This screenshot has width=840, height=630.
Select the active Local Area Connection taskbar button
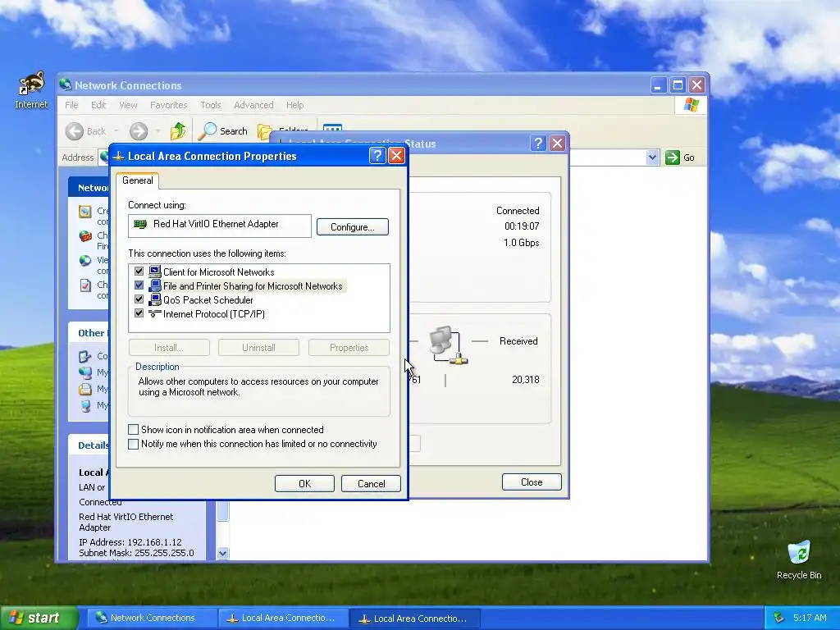(x=415, y=619)
